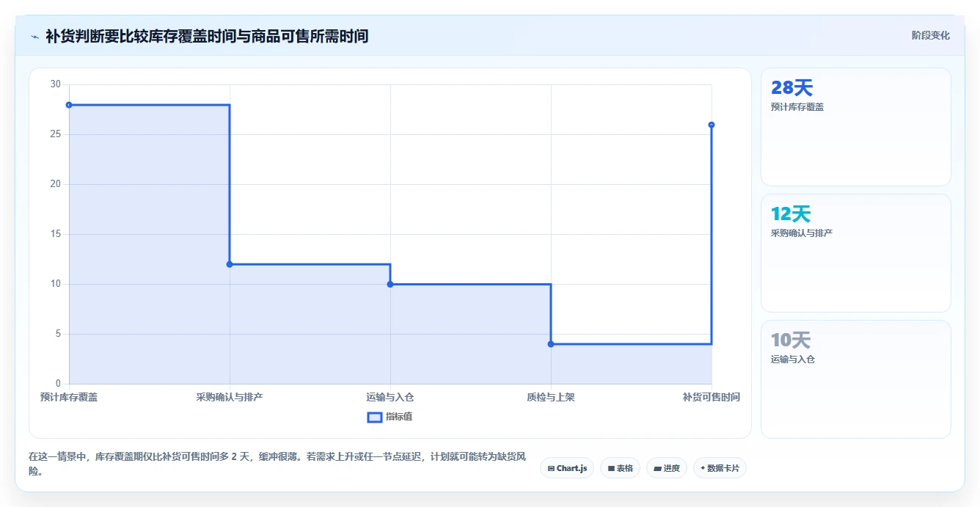Click x-axis label 采购确认与排产
Screen dimensions: 980x507
pyautogui.click(x=230, y=397)
